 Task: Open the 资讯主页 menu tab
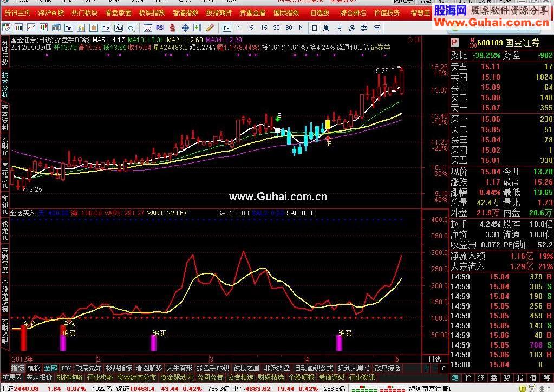click(17, 13)
